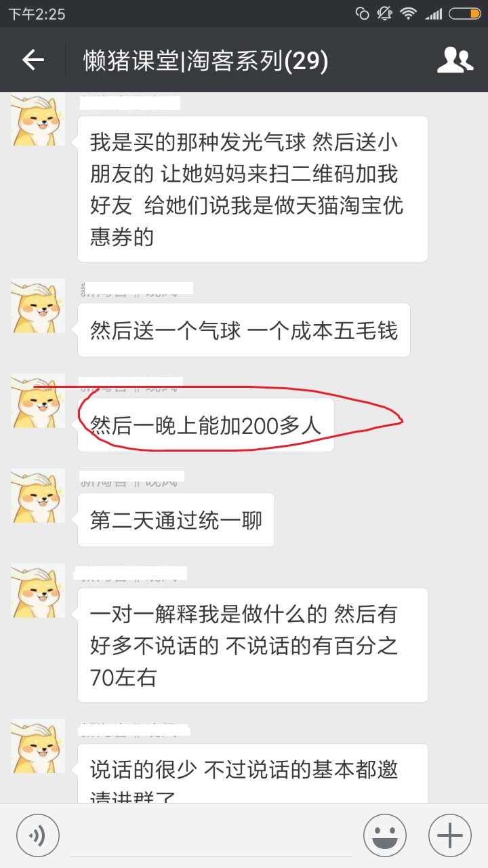Tap avatar beside 第二天通过统一聊 message

(x=38, y=496)
